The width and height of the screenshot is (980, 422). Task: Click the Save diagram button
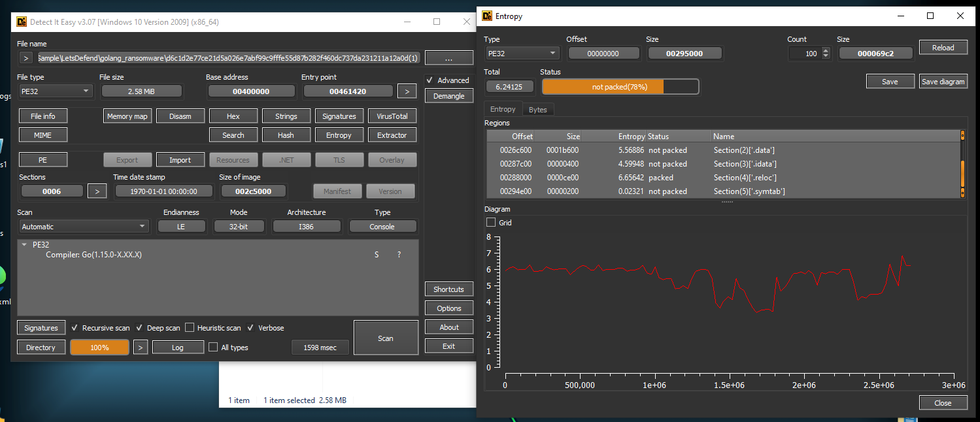pyautogui.click(x=943, y=82)
